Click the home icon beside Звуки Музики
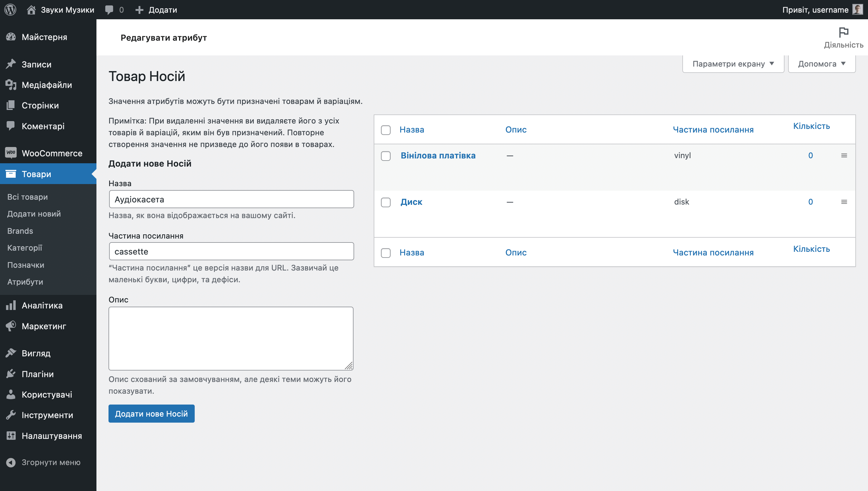 click(31, 9)
